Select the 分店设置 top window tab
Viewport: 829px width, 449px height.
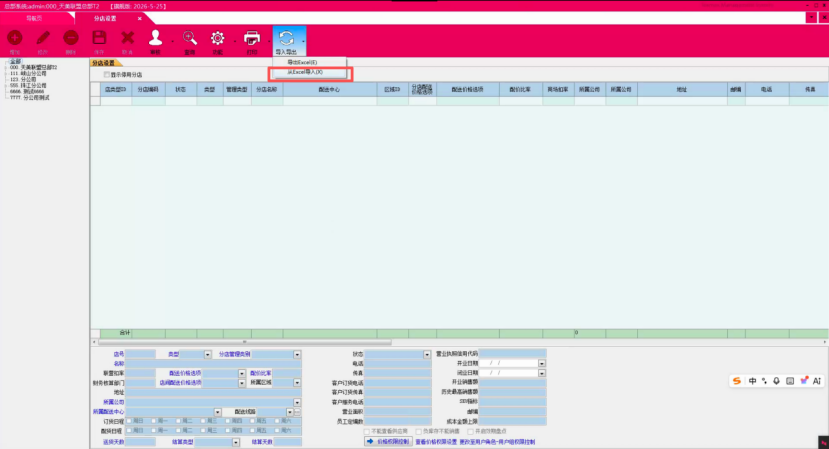click(105, 19)
